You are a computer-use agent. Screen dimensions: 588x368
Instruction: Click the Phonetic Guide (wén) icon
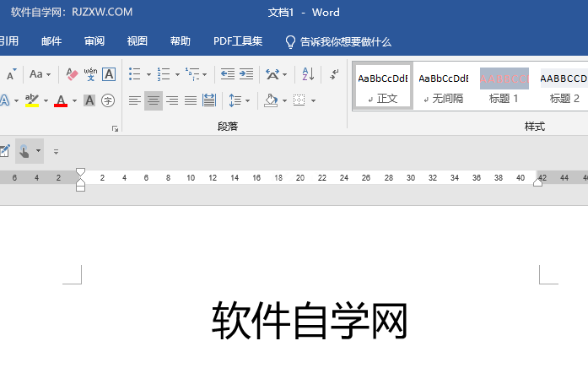[x=90, y=74]
